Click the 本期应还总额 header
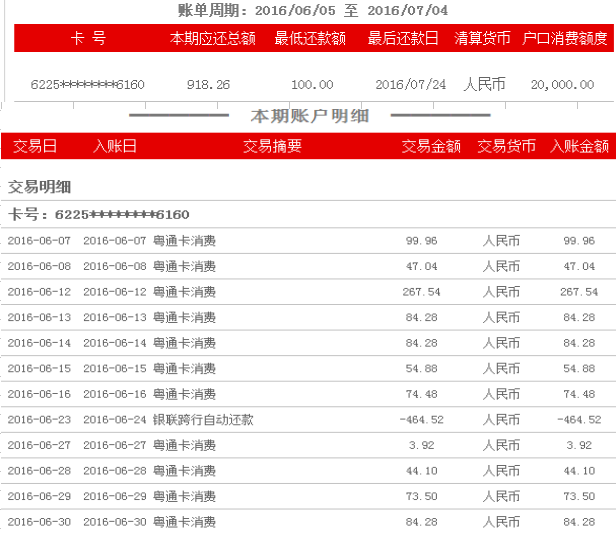This screenshot has width=616, height=533. pos(213,38)
